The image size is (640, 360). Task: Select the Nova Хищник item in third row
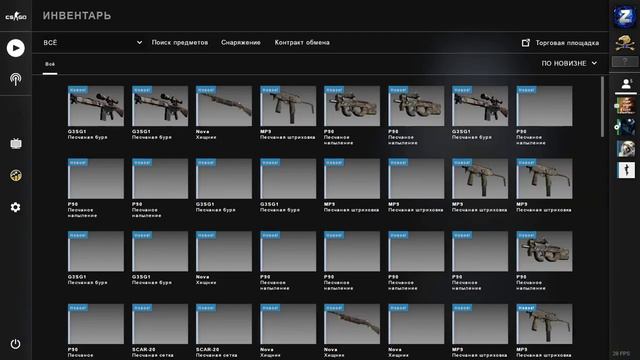224,258
